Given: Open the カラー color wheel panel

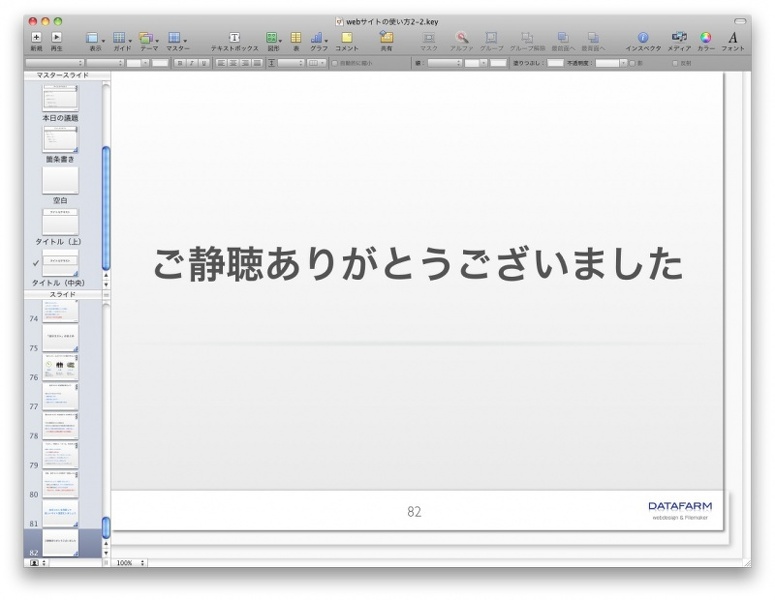Looking at the screenshot, I should [705, 38].
